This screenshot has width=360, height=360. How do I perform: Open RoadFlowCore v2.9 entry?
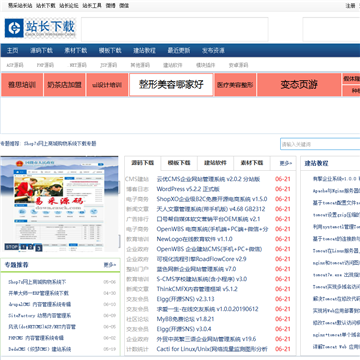201,259
